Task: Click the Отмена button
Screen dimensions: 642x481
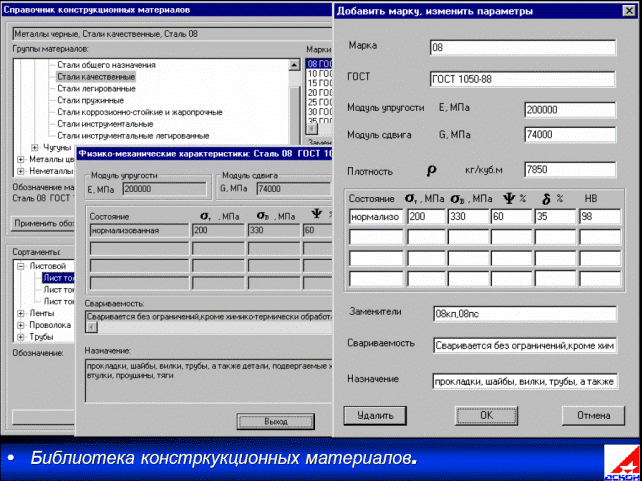Action: [x=593, y=416]
